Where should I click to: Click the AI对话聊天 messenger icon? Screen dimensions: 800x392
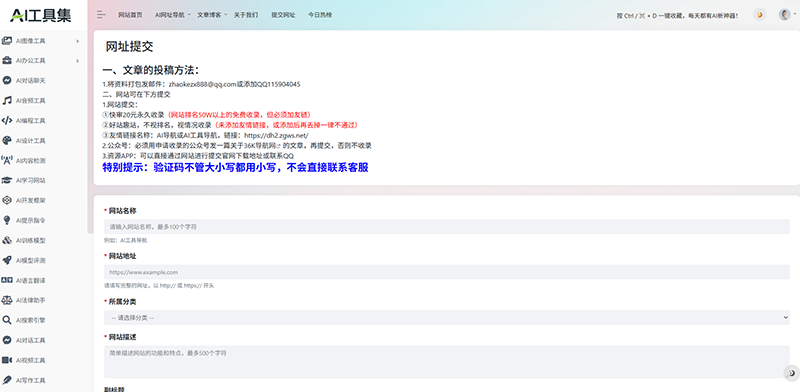click(x=7, y=81)
